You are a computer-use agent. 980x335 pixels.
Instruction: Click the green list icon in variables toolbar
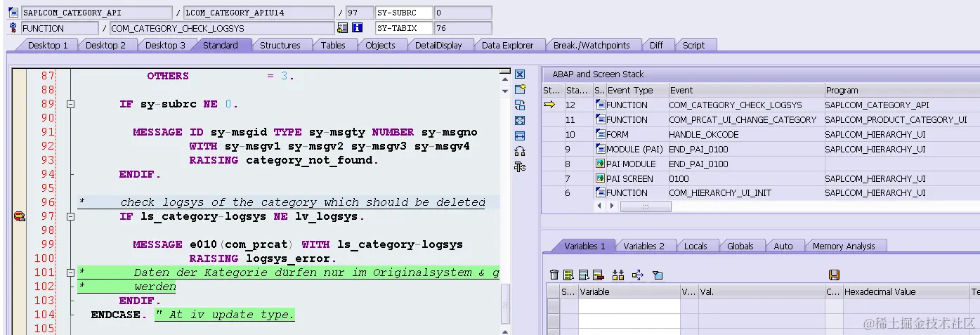point(569,275)
